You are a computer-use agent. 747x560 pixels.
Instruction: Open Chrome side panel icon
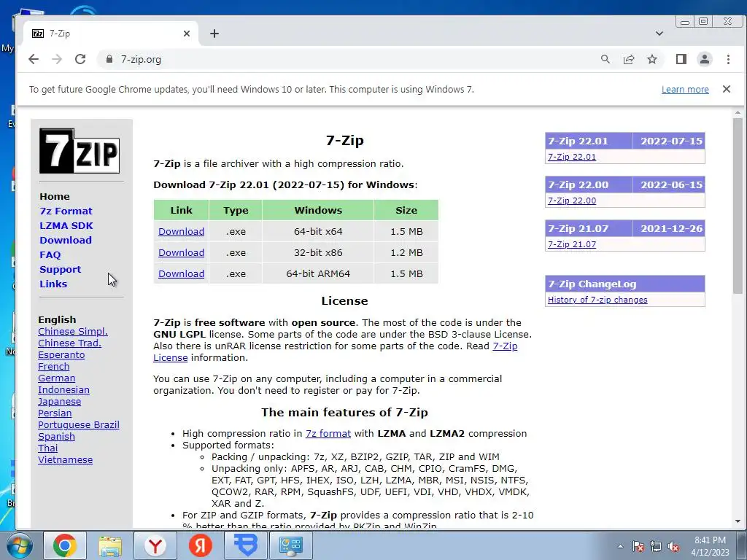[x=681, y=59]
